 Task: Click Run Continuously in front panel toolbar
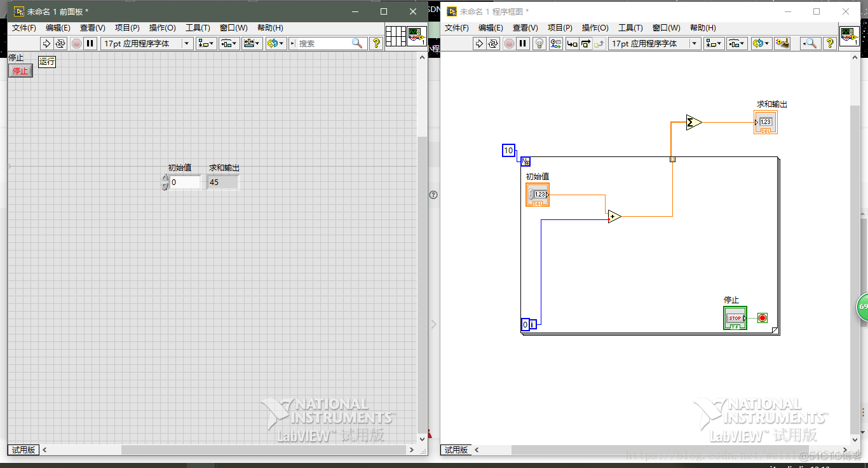click(x=60, y=43)
